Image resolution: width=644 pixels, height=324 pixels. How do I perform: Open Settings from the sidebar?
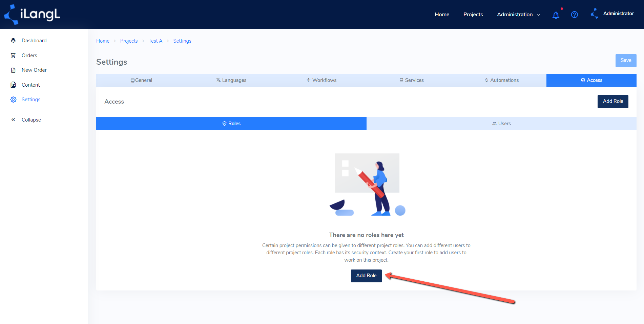pyautogui.click(x=31, y=100)
